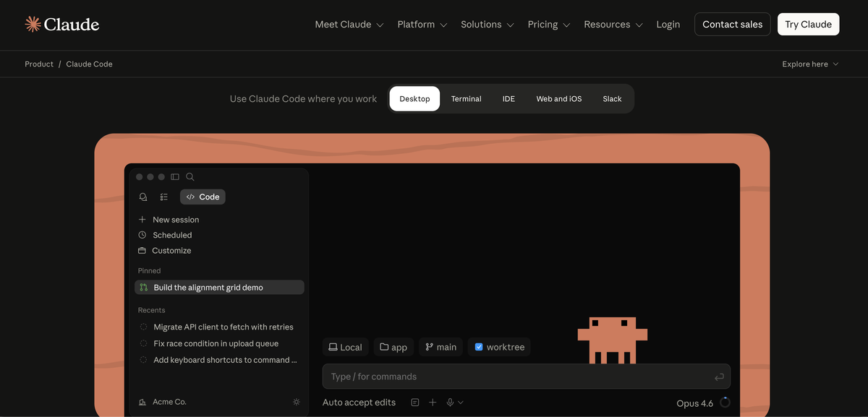Open the Claude Code breadcrumb link
868x417 pixels.
pyautogui.click(x=89, y=64)
